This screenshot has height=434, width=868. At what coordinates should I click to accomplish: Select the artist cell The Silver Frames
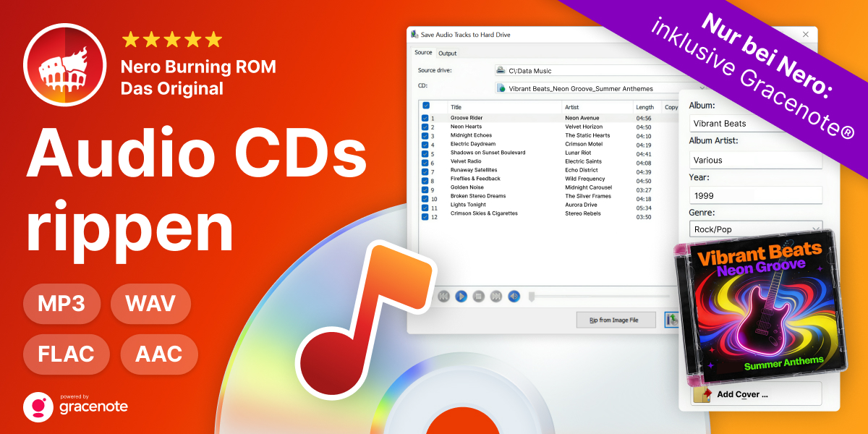pos(588,196)
